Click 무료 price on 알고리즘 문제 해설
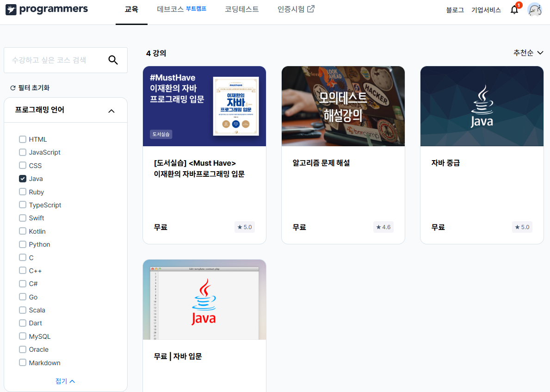550x392 pixels. 299,227
